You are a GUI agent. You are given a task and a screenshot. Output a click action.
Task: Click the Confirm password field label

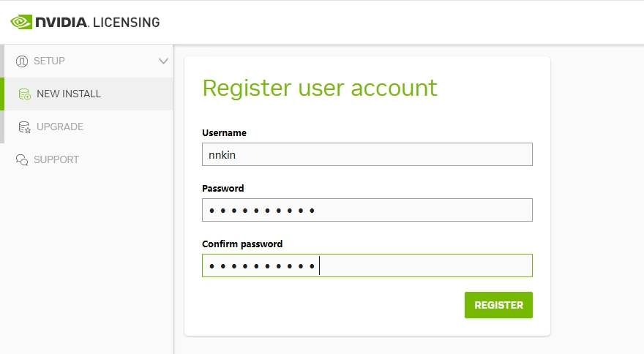(x=241, y=244)
